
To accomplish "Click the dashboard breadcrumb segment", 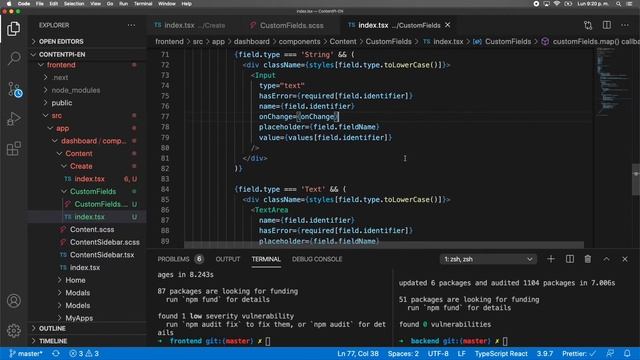I will point(251,42).
